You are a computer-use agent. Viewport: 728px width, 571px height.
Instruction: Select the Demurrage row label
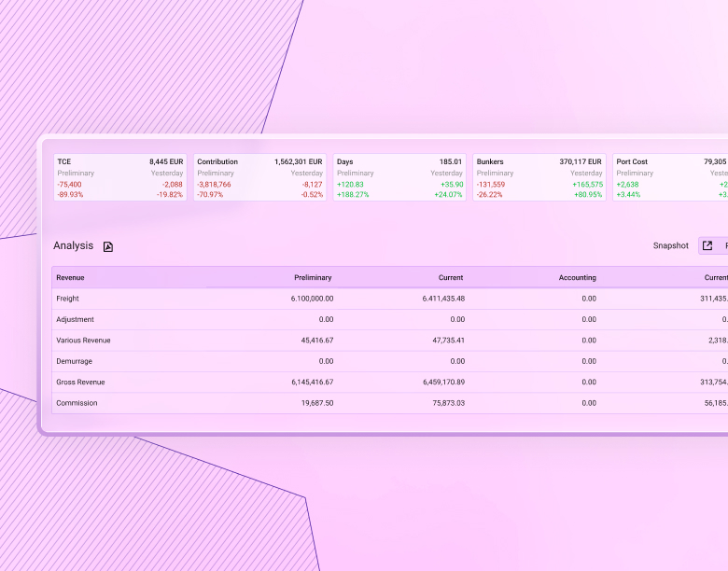coord(75,361)
